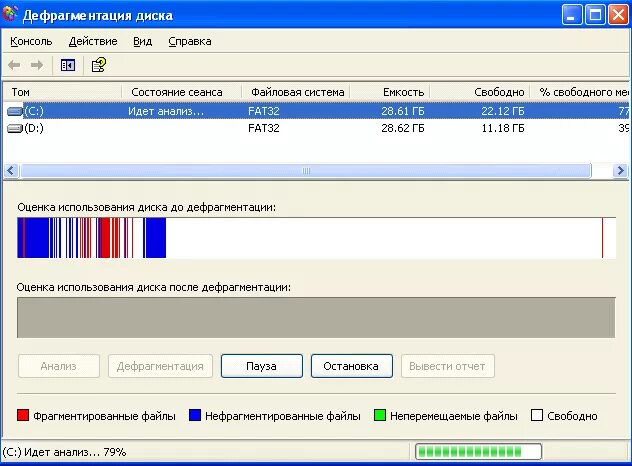Open the Справка menu
Screen dimensions: 632x466
tap(189, 41)
